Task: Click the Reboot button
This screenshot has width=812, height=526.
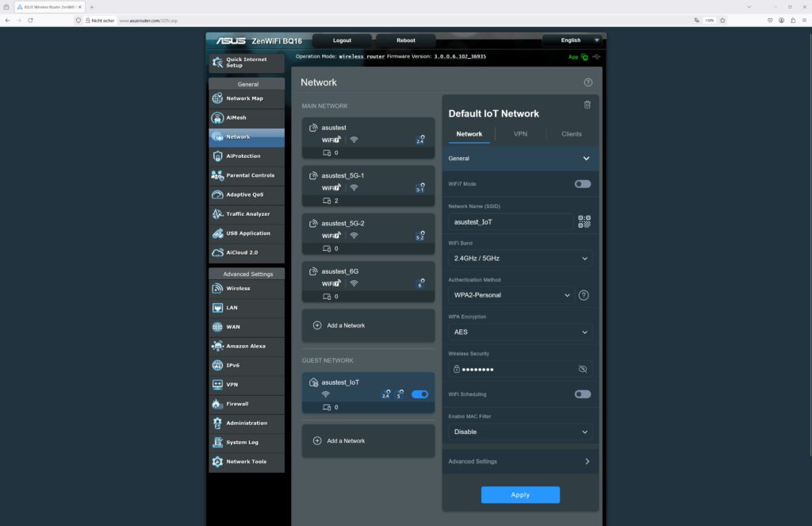Action: tap(406, 40)
